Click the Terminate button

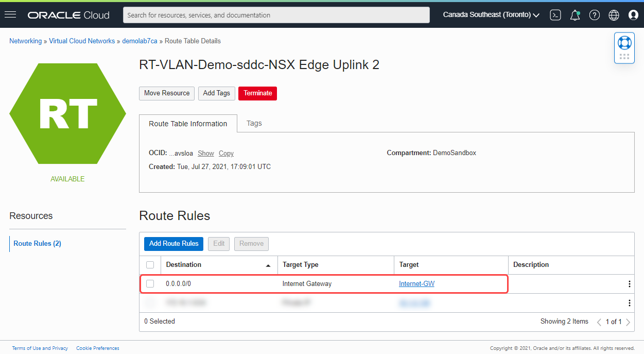(257, 93)
